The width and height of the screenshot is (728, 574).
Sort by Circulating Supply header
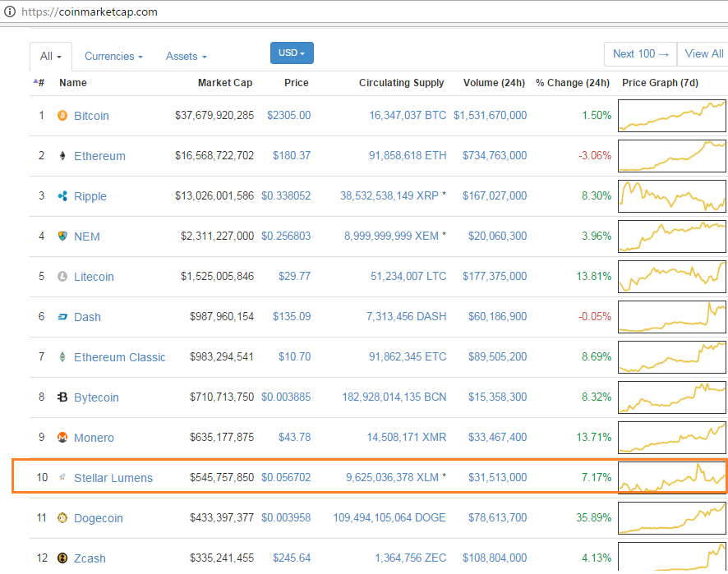point(401,83)
